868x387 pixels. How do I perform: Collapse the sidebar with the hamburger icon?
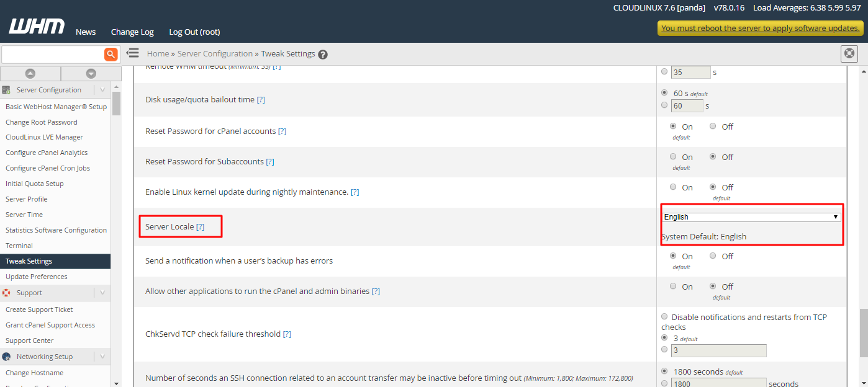point(133,53)
